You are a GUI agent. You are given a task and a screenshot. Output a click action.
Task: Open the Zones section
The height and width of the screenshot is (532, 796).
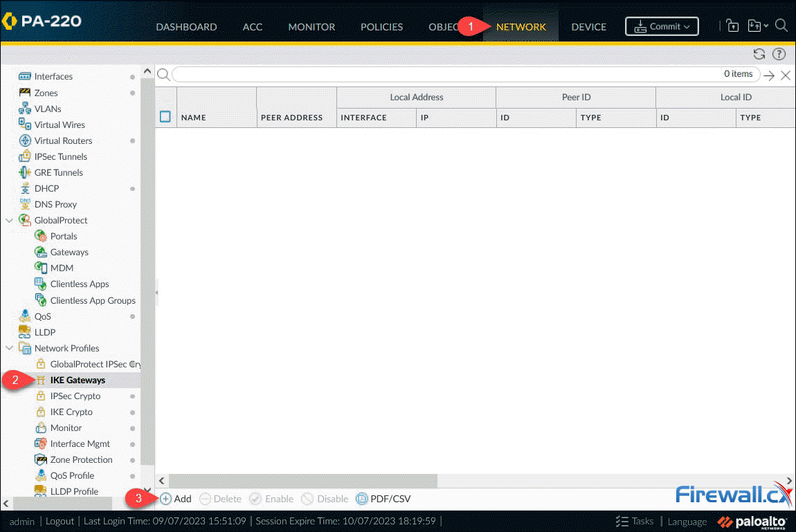click(x=46, y=93)
